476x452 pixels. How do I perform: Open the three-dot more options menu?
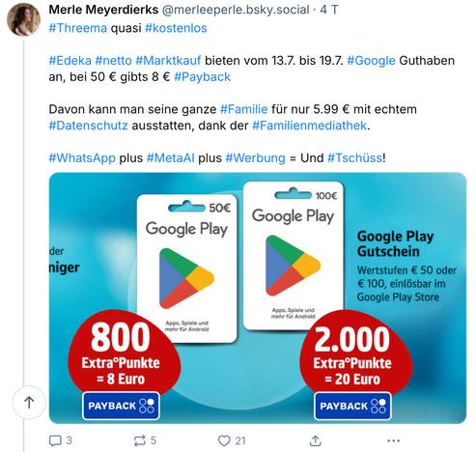393,440
